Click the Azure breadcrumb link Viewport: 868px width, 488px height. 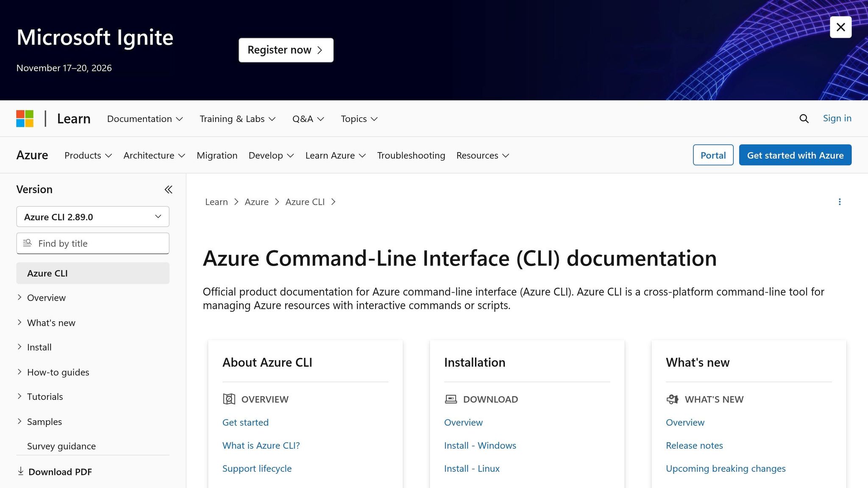point(256,202)
